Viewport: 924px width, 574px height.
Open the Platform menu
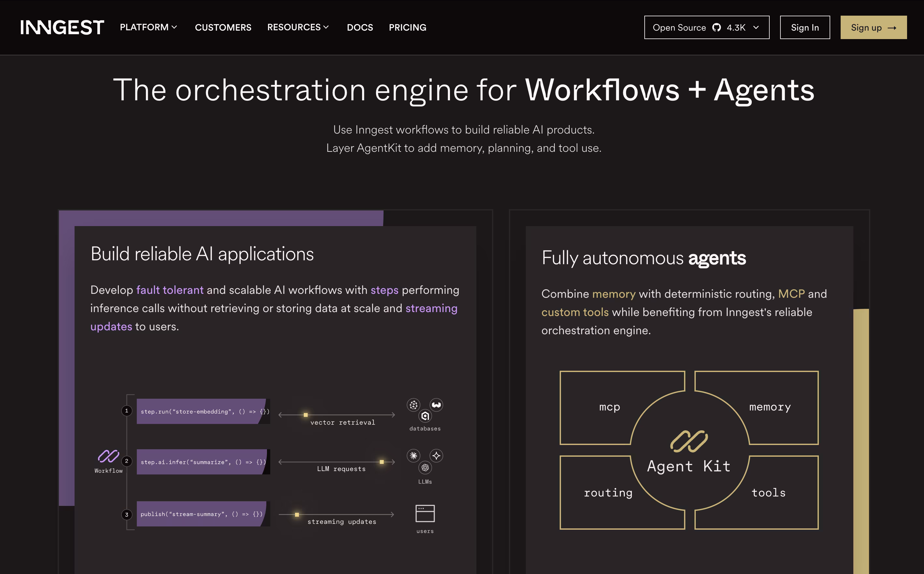pos(148,27)
